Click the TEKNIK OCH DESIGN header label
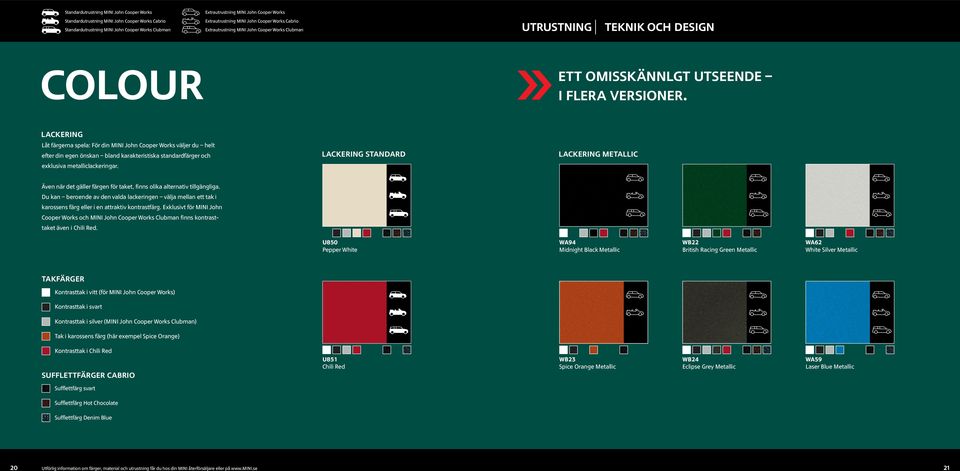960x471 pixels. coord(659,28)
